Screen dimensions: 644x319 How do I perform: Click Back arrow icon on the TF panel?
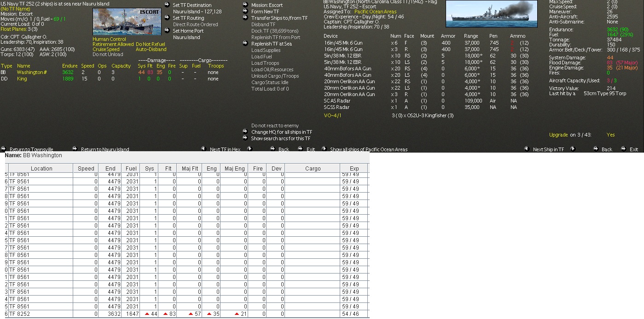(273, 149)
